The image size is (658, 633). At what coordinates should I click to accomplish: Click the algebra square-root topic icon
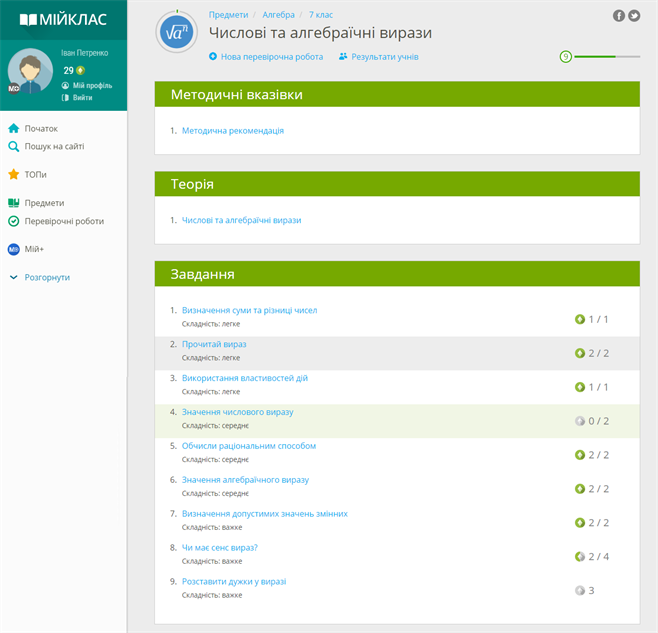[177, 32]
